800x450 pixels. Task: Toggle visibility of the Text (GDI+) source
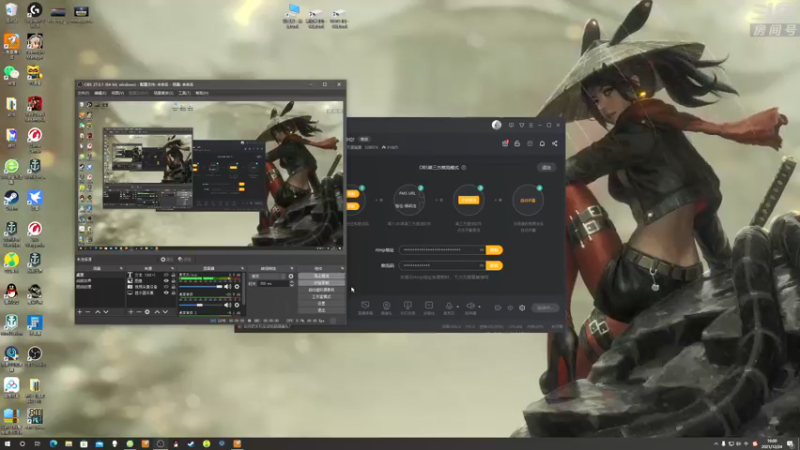(166, 274)
